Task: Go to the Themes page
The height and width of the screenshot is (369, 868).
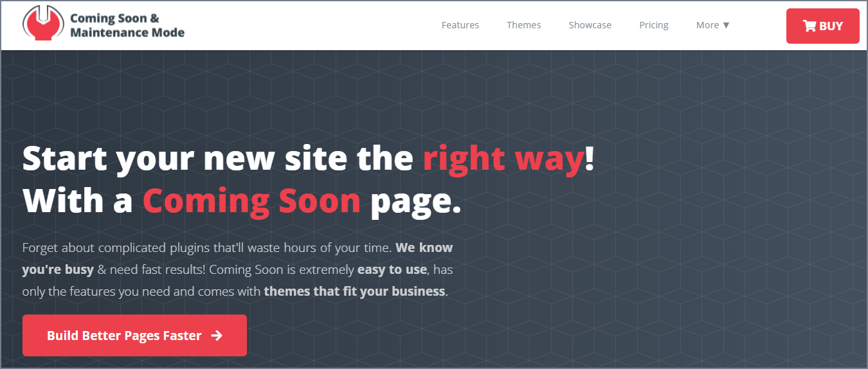Action: [524, 25]
